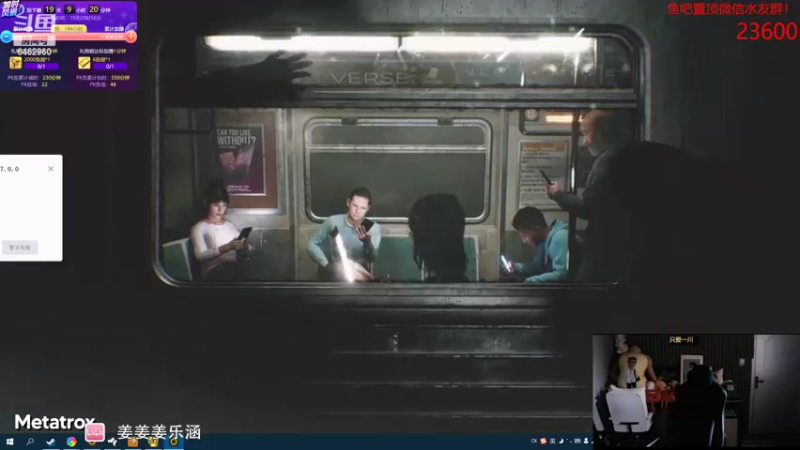
Task: Click the orange square taskbar icon
Action: coord(133,442)
